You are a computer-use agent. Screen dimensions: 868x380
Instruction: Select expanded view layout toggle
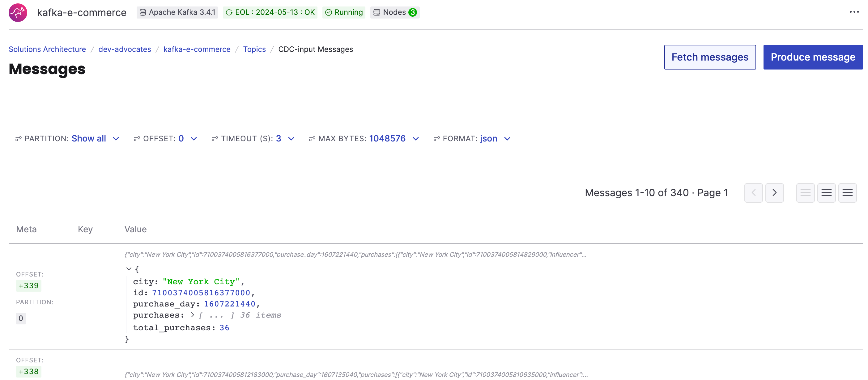[x=848, y=192]
